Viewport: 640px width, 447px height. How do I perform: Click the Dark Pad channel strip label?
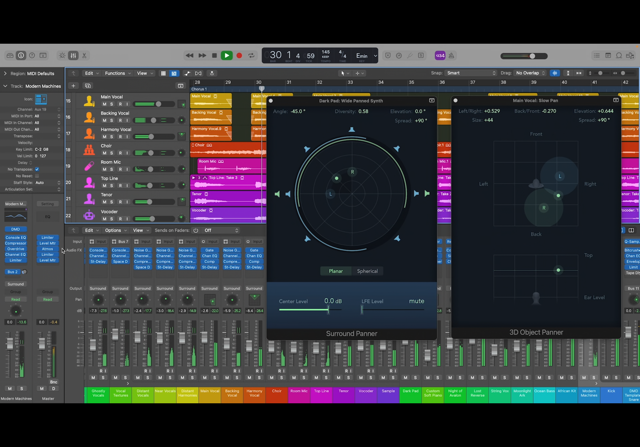pos(411,393)
